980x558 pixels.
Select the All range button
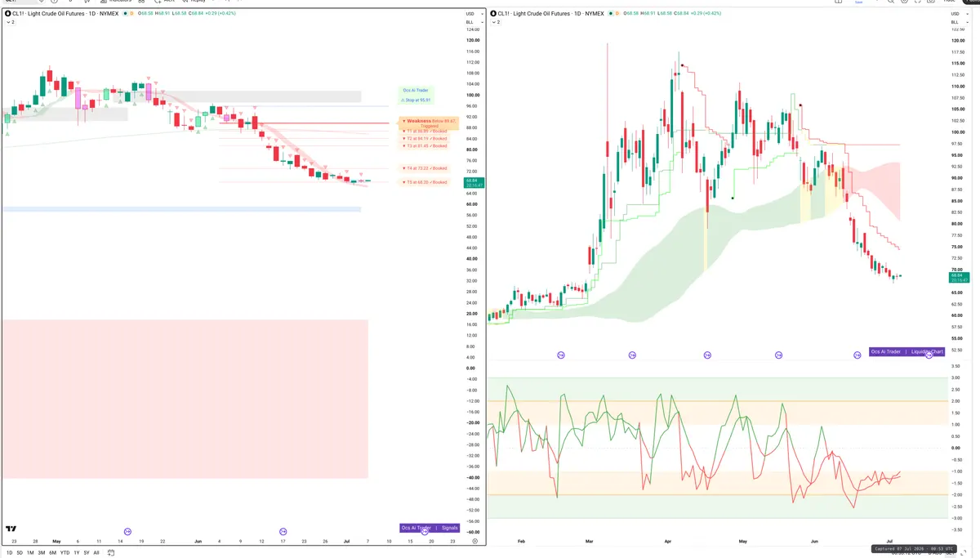(x=96, y=552)
